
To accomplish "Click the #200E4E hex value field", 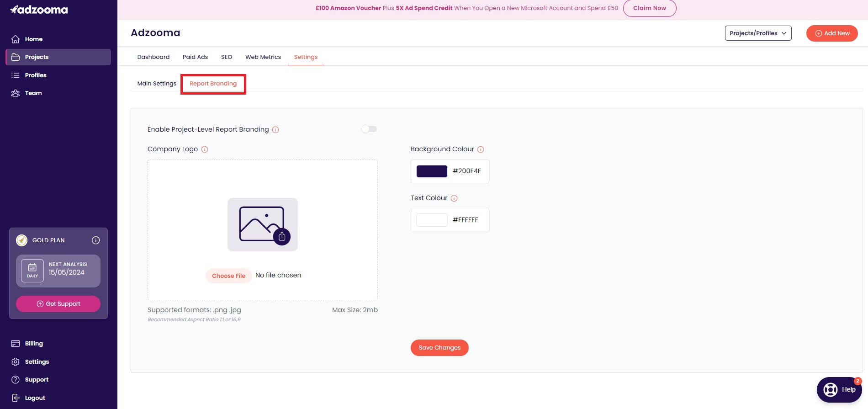I will 467,171.
